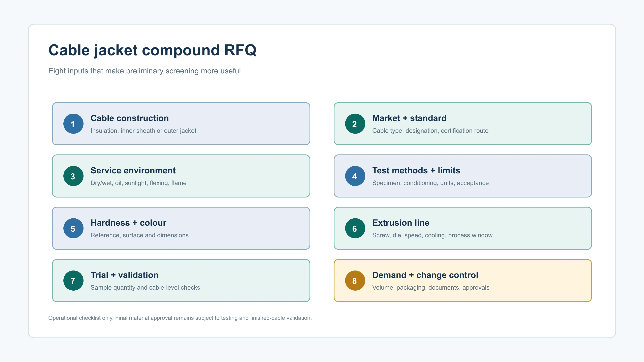Click the blue number 1 circle badge
Viewport: 644px width, 362px height.
point(73,124)
